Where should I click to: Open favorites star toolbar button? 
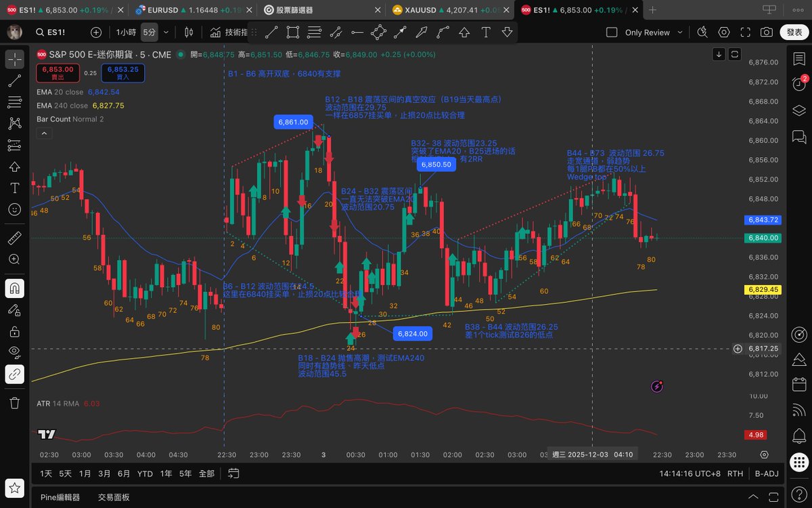[14, 488]
